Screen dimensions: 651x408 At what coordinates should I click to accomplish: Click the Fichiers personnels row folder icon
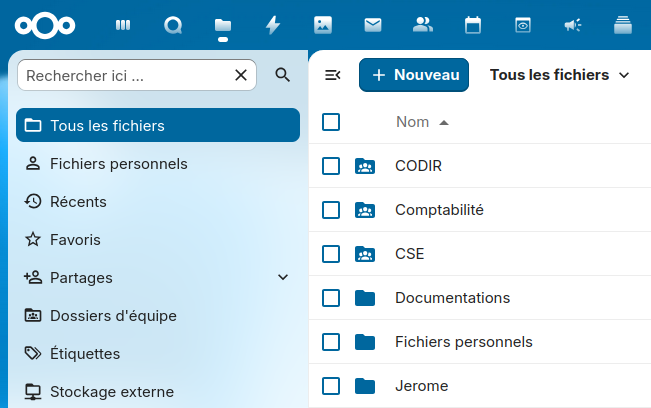(x=365, y=342)
